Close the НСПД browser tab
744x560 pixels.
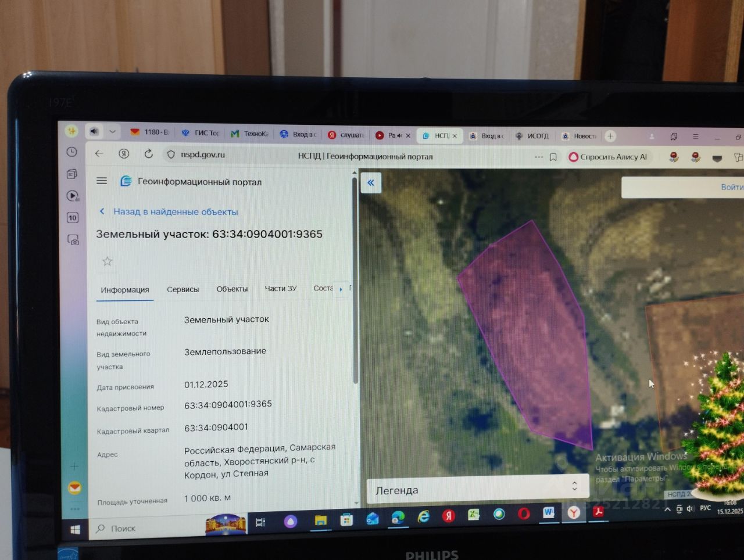pos(455,136)
